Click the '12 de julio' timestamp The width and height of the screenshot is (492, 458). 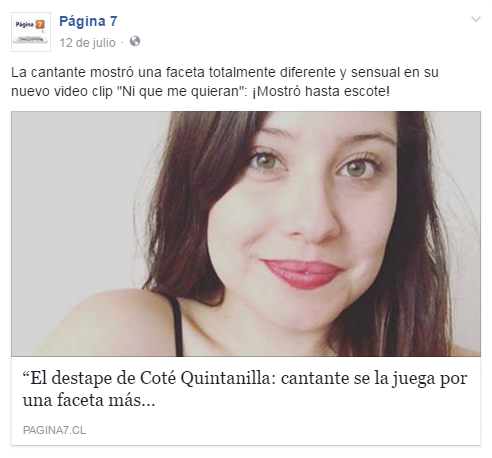pos(87,43)
